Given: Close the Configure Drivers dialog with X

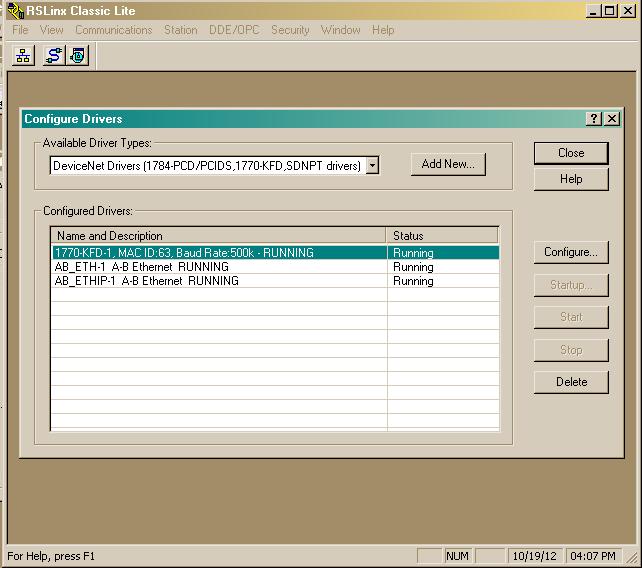Looking at the screenshot, I should (x=612, y=119).
